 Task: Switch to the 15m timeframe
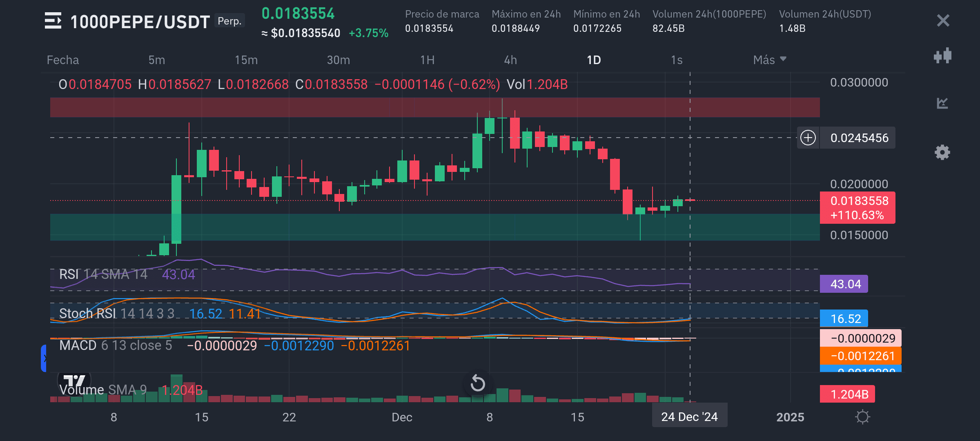tap(246, 60)
